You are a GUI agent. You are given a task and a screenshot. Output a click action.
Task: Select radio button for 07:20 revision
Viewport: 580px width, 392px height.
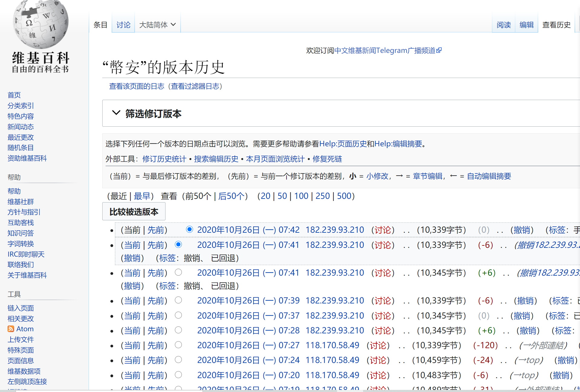179,375
